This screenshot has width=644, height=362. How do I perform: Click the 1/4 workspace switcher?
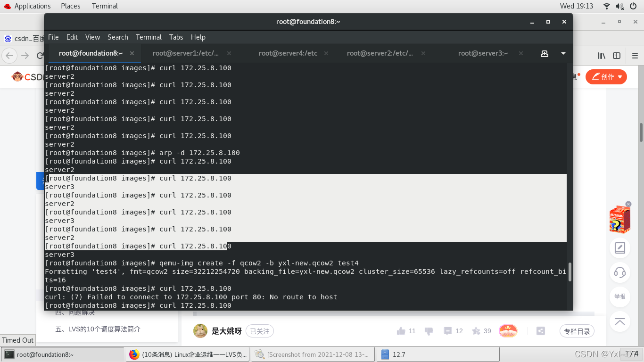point(632,354)
